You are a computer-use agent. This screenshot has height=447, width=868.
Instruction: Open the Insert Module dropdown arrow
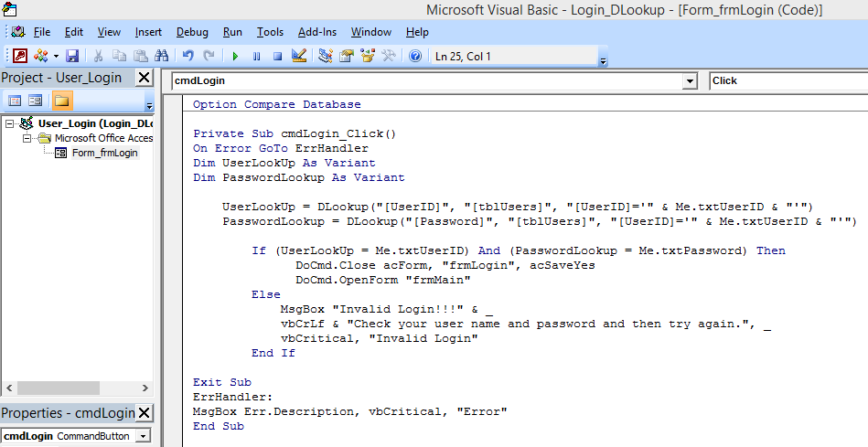point(56,56)
